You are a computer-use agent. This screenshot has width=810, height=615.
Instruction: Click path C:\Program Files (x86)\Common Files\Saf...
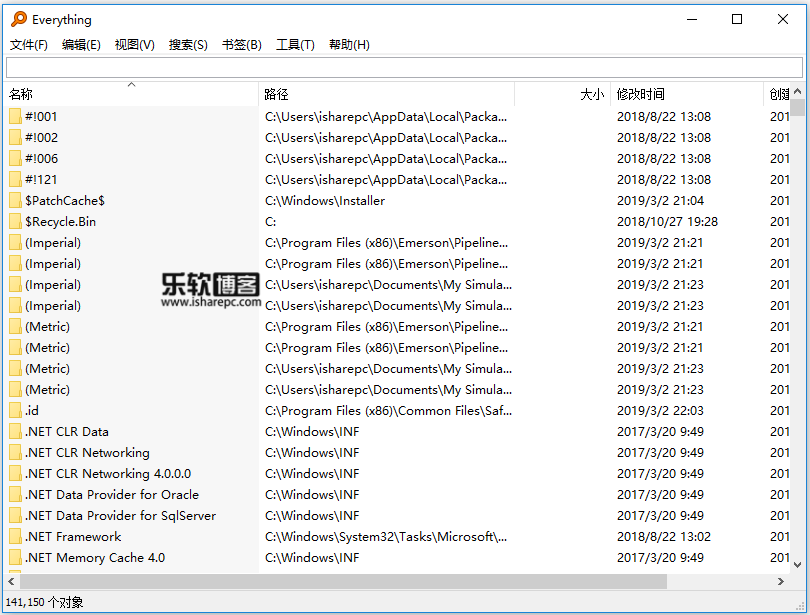coord(388,411)
